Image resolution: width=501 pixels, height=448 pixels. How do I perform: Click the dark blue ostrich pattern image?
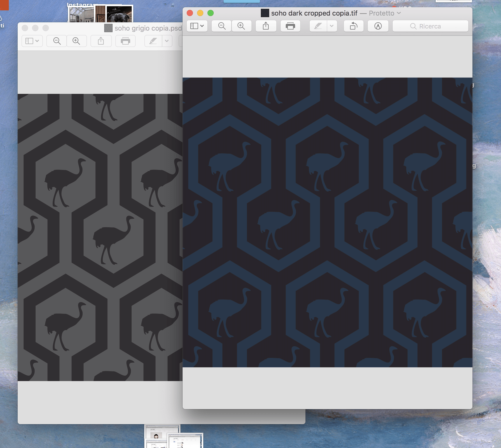[x=328, y=222]
